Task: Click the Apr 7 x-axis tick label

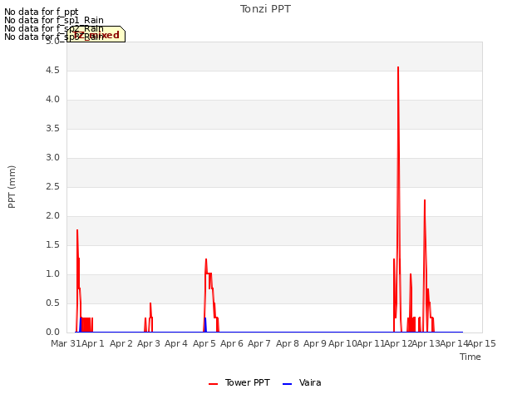Action: pos(259,343)
